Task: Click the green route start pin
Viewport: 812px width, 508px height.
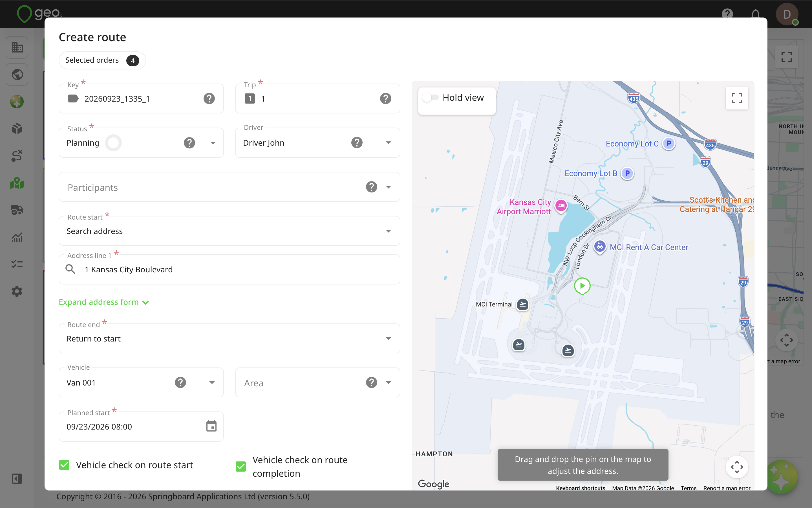Action: pos(582,286)
